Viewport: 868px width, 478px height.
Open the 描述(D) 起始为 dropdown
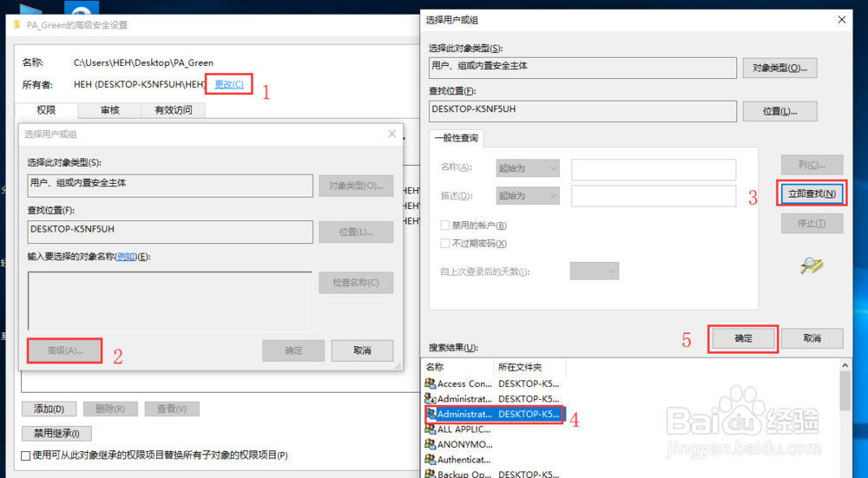tap(528, 196)
